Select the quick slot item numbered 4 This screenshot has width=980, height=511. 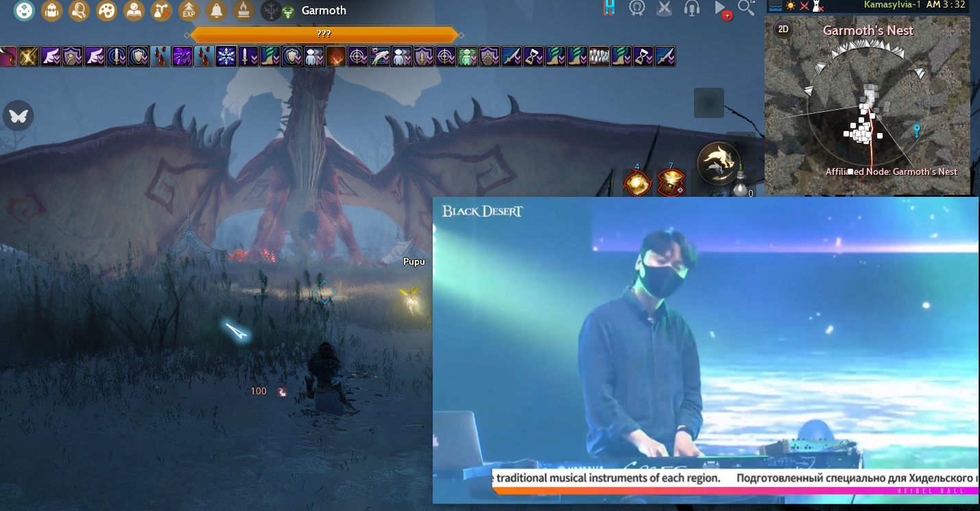coord(637,183)
